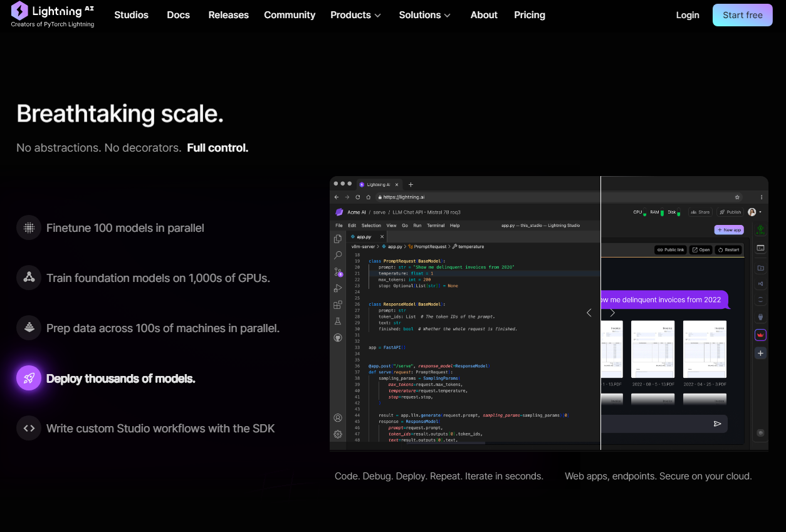Click the Public link button
Viewport: 786px width, 532px height.
(x=671, y=249)
